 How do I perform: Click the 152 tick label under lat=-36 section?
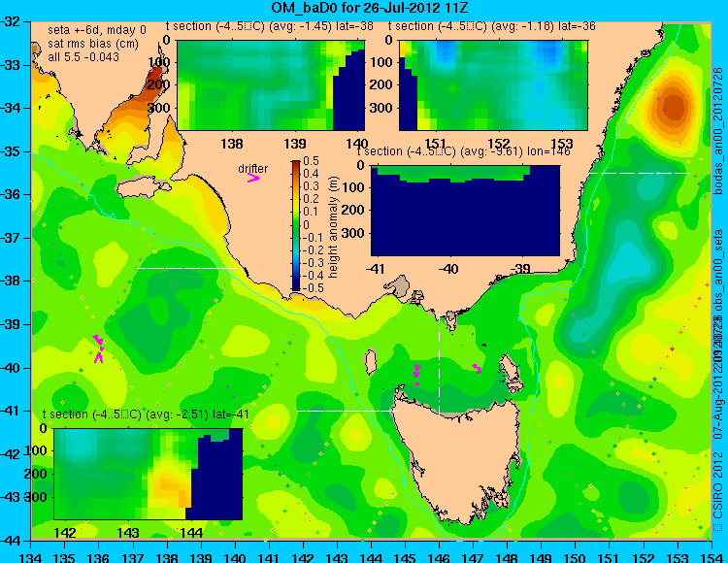499,144
